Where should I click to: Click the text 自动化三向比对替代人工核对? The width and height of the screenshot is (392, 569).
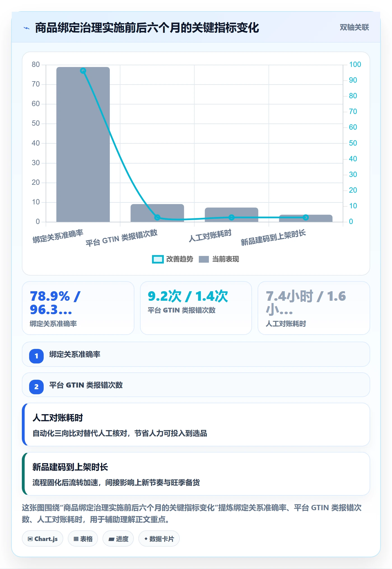pos(80,433)
